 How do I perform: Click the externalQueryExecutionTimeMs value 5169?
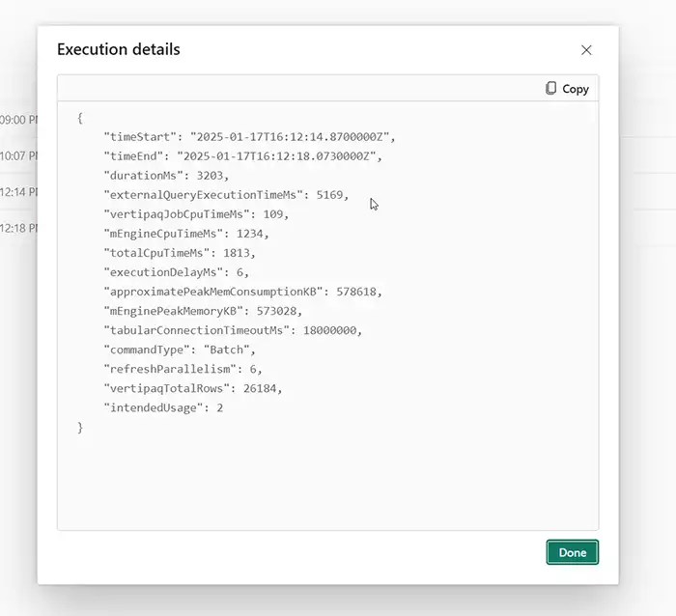pos(329,195)
